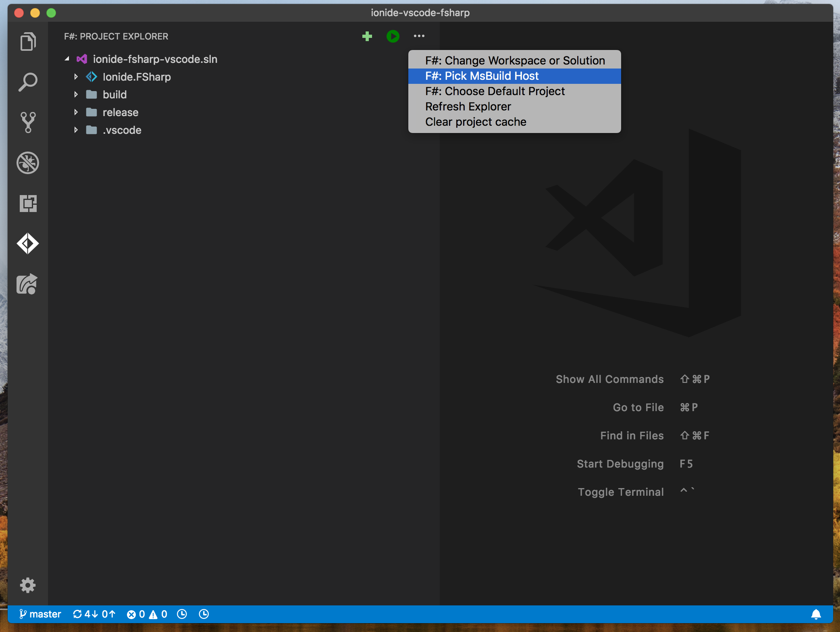Viewport: 840px width, 632px height.
Task: Select the Ionide.FSharp tree label
Action: pos(137,77)
